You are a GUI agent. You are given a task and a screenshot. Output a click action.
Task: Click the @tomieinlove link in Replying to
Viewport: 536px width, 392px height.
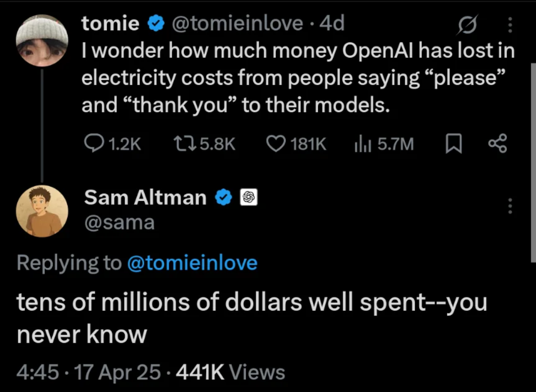(192, 263)
